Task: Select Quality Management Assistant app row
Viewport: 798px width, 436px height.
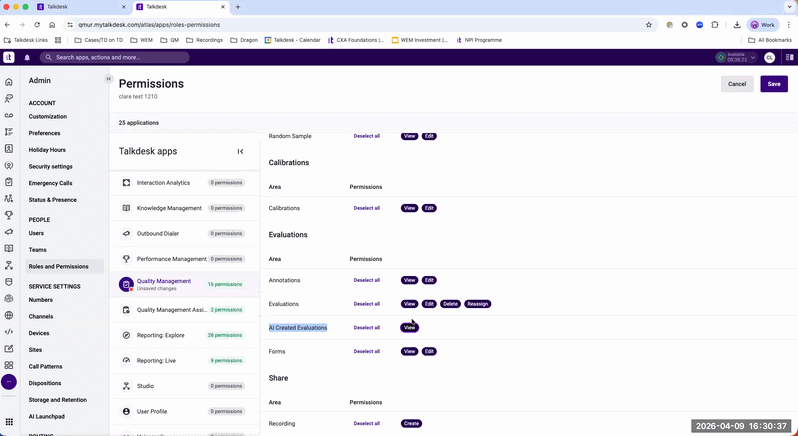Action: point(184,310)
